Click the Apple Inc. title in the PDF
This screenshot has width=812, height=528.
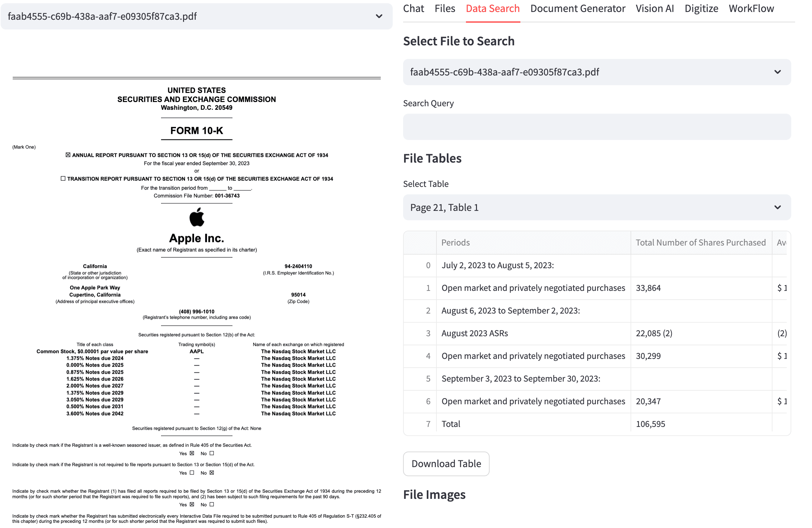pyautogui.click(x=196, y=238)
